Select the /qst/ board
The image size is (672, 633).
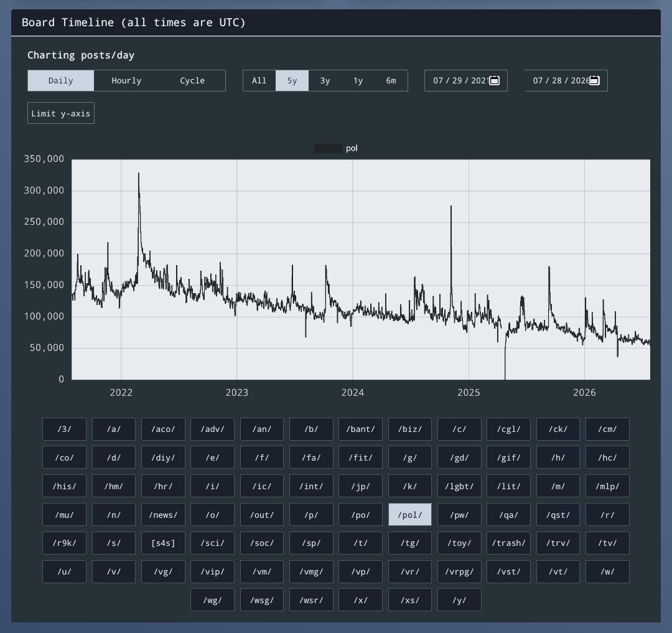(558, 515)
